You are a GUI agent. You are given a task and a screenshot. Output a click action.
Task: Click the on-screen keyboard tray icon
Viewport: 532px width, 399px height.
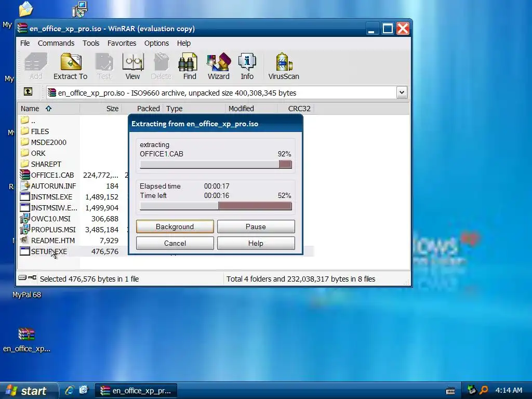coord(450,391)
